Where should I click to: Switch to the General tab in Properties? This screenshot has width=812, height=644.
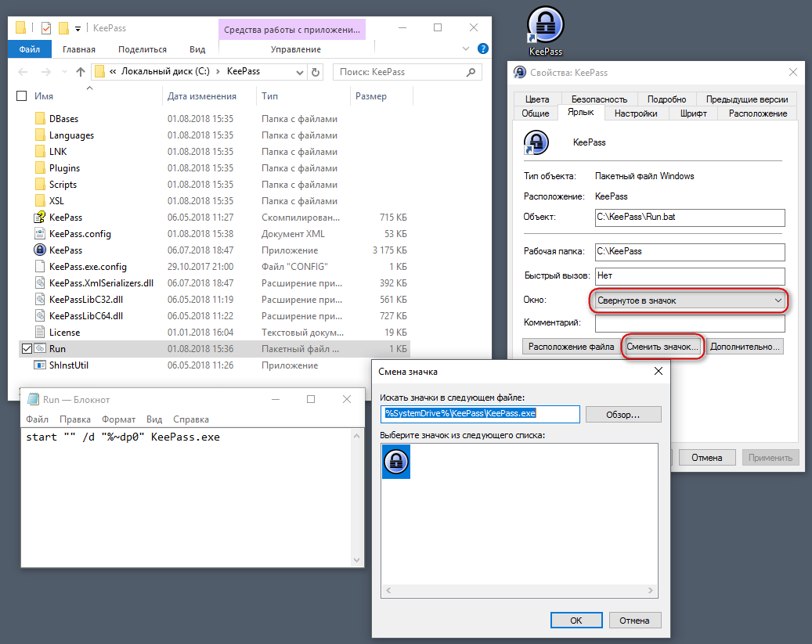(536, 113)
